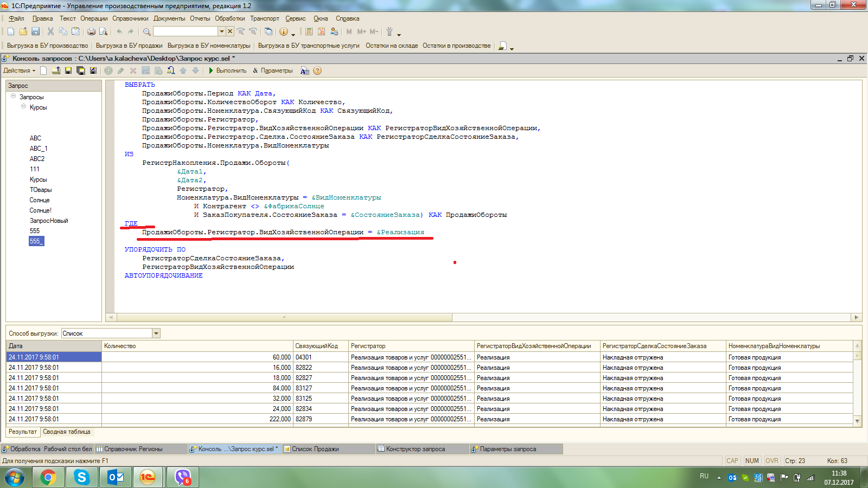Open the dropdown arrow next to info icon
The image size is (868, 488).
pos(293,34)
